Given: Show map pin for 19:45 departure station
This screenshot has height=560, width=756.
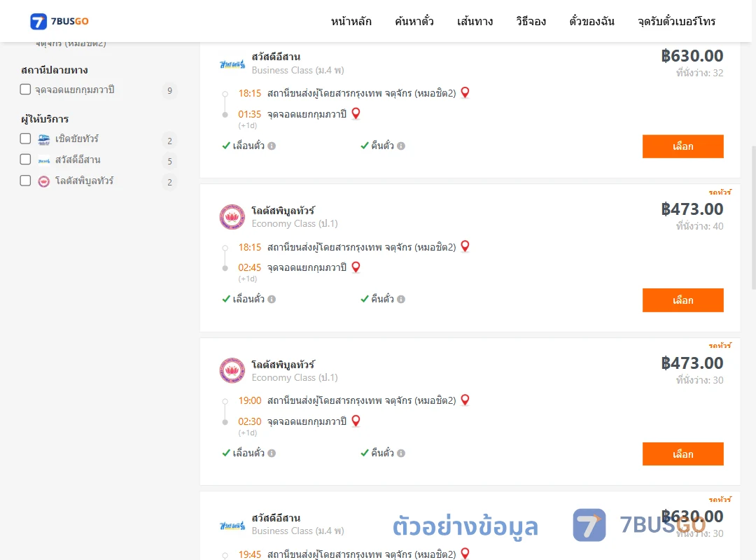Looking at the screenshot, I should [465, 553].
